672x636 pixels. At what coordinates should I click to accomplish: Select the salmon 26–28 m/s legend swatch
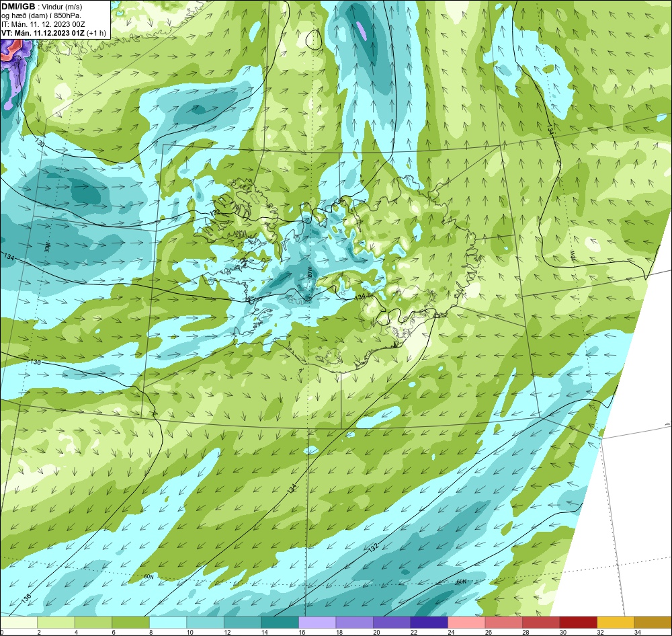click(x=503, y=623)
